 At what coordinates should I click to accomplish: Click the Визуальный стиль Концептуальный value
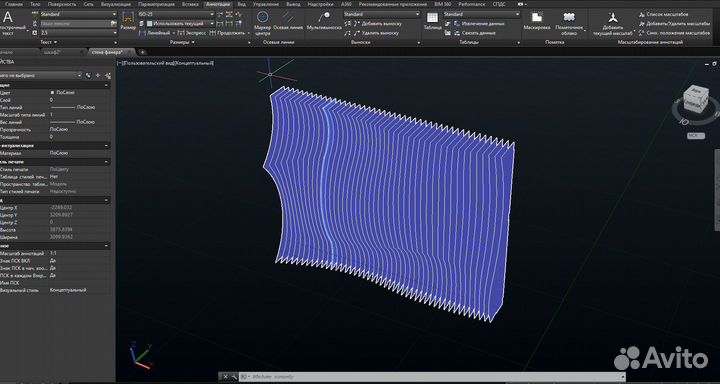68,290
